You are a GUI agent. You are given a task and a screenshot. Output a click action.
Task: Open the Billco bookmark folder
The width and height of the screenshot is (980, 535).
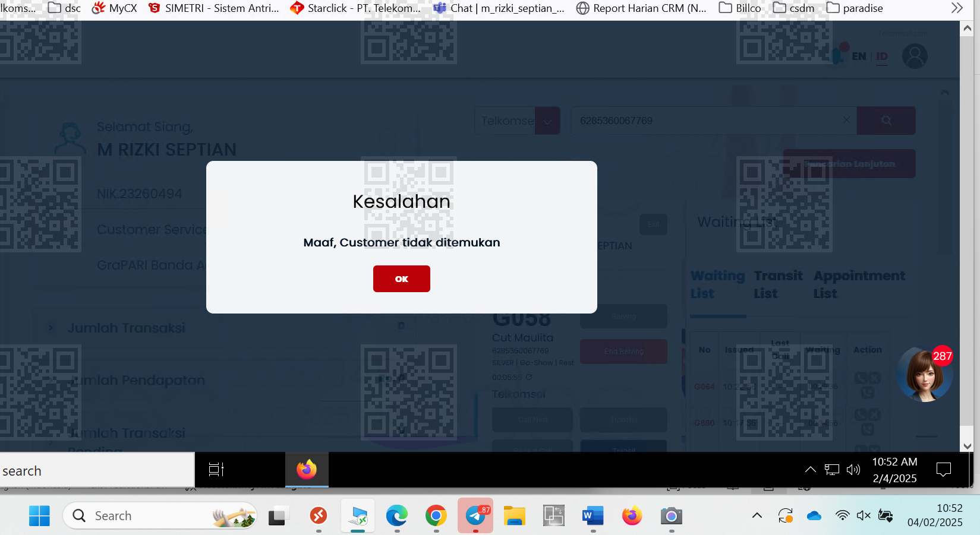(740, 8)
